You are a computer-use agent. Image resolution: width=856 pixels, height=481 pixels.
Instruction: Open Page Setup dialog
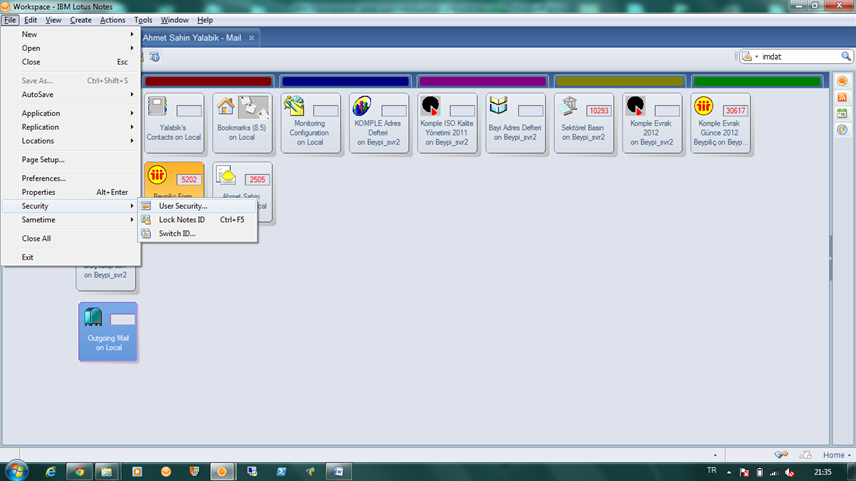[71, 159]
